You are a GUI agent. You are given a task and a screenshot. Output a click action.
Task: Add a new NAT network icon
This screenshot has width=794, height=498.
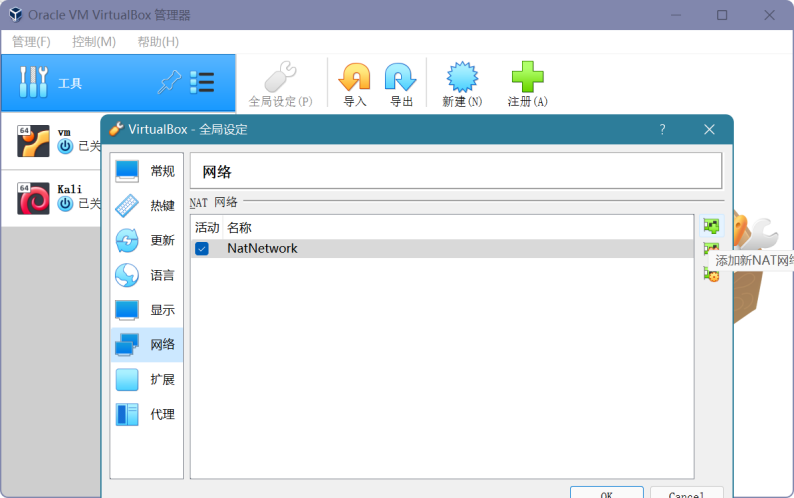point(711,226)
